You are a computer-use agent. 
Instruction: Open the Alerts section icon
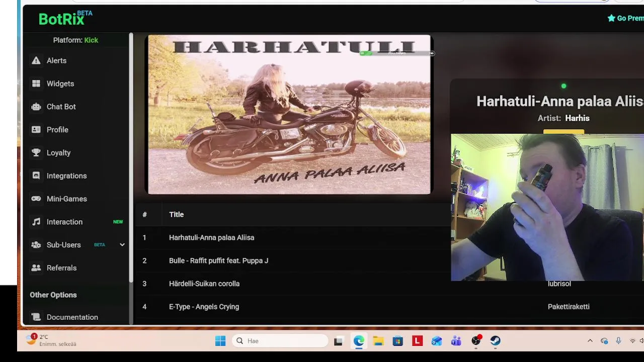click(x=36, y=60)
